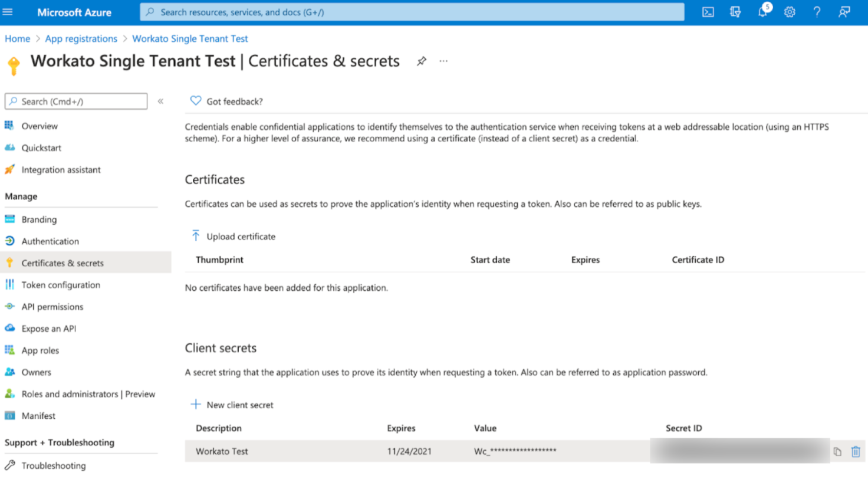Screen dimensions: 868x479
Task: Focus the top resource search box
Action: pos(412,12)
